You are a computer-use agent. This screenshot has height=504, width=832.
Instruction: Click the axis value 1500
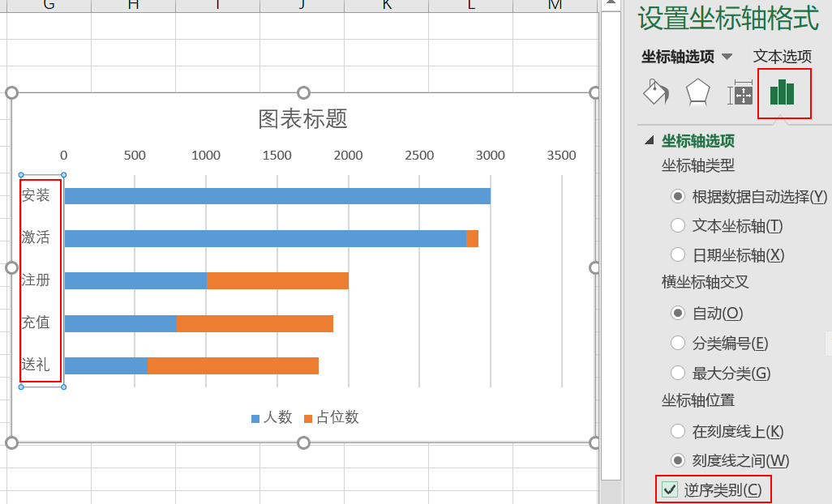pos(277,156)
